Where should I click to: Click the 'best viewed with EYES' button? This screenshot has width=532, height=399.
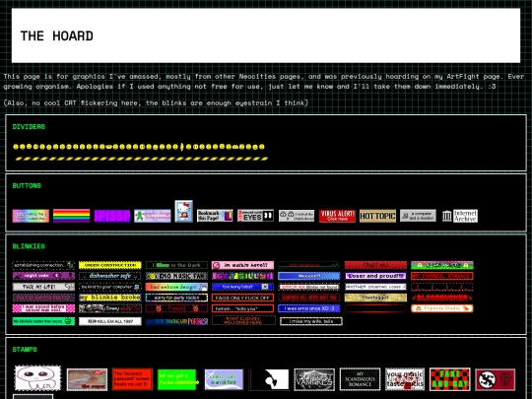[255, 216]
